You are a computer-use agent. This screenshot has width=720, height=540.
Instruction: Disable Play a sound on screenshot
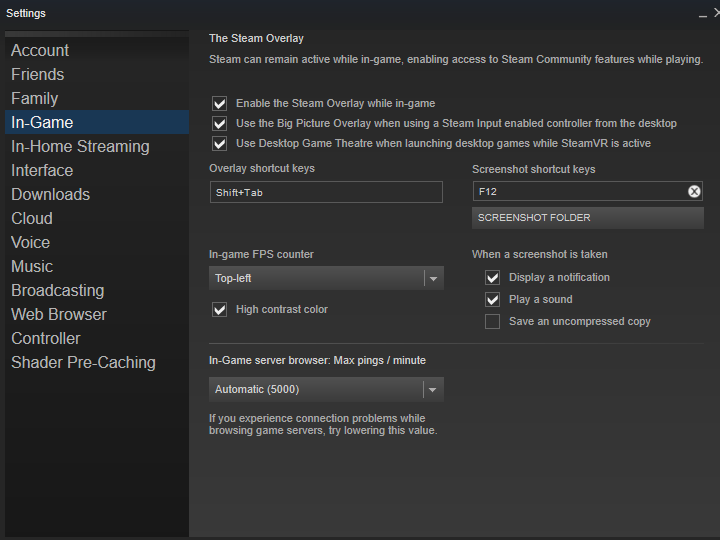492,300
